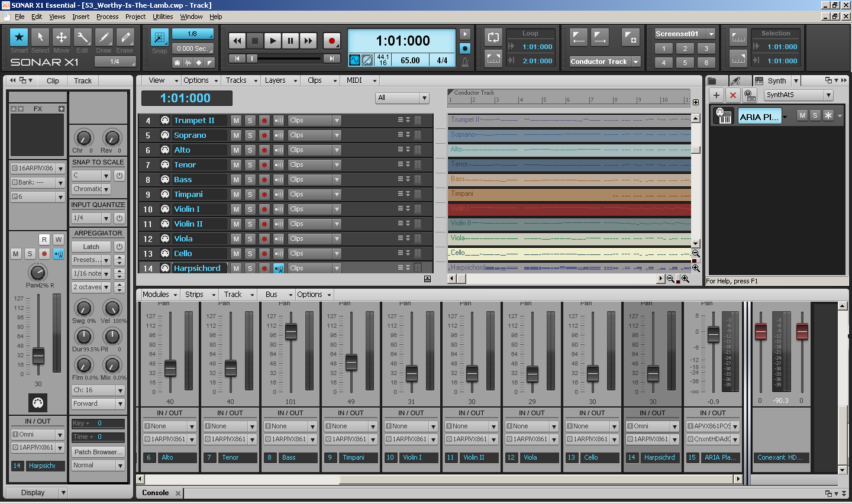Open the Clips dropdown on Timpani track
The image size is (852, 504).
[315, 194]
